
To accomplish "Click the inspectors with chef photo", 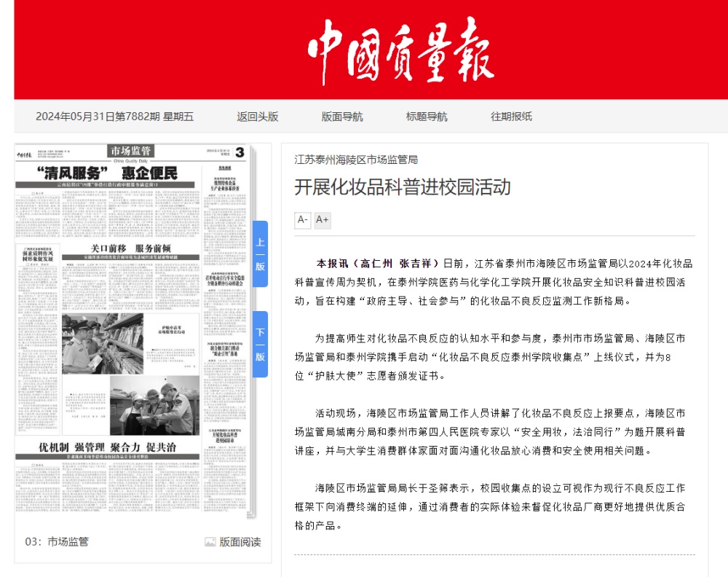I will 154,404.
